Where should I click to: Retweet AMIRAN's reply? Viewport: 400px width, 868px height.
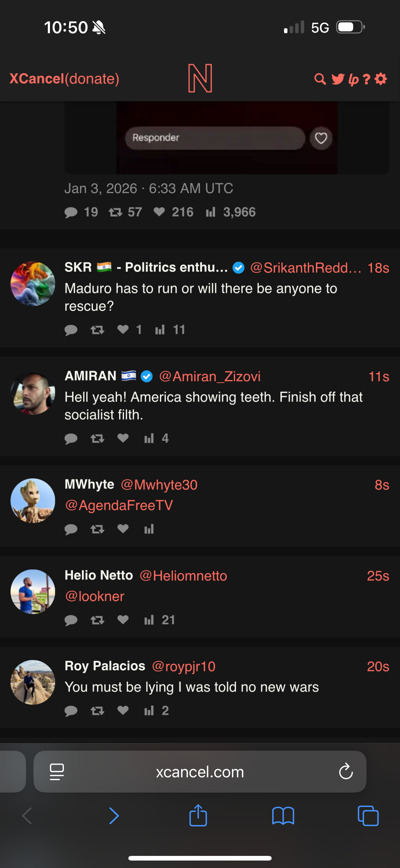tap(97, 438)
